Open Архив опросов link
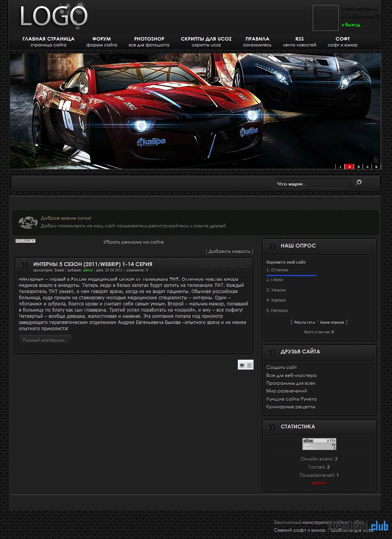Image resolution: width=392 pixels, height=539 pixels. click(x=332, y=322)
